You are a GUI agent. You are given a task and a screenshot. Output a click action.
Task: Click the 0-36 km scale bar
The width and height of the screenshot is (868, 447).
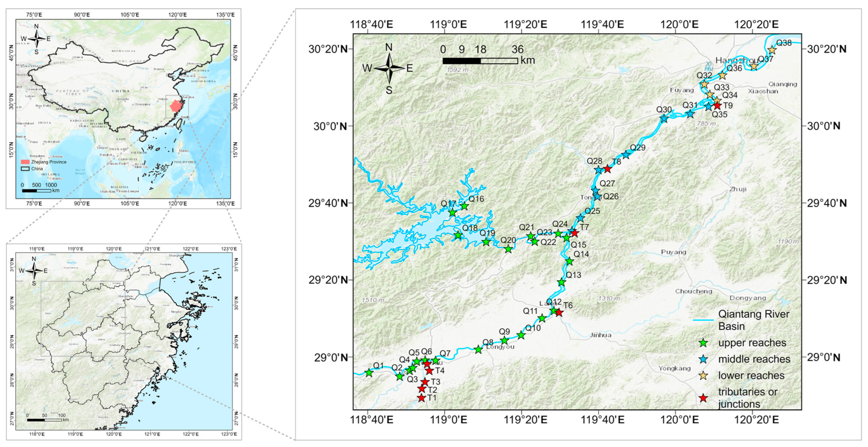pos(480,61)
